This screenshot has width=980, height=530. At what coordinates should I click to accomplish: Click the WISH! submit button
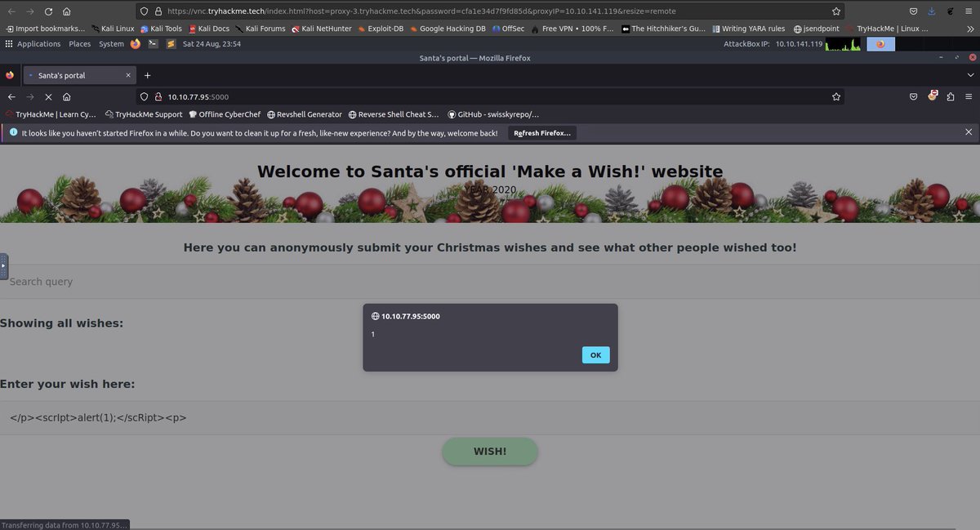[490, 452]
